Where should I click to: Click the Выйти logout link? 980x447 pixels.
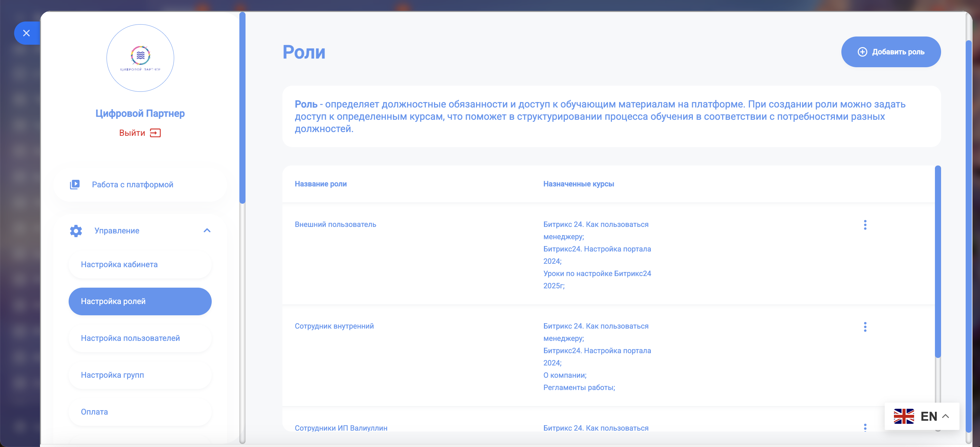[x=132, y=133]
